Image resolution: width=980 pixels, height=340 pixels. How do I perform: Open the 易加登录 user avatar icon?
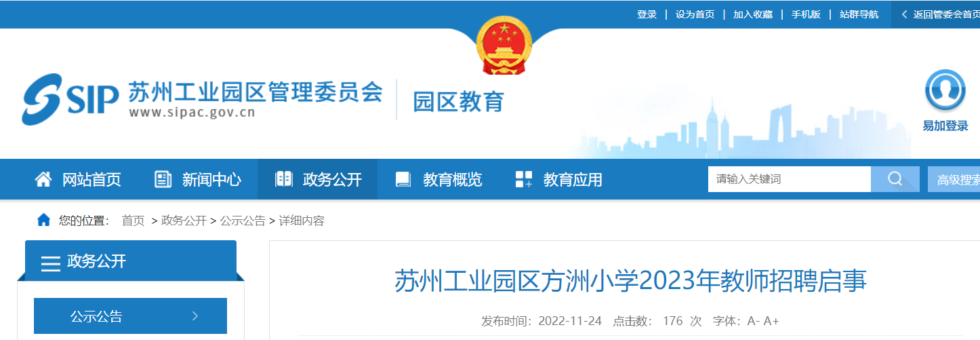945,91
